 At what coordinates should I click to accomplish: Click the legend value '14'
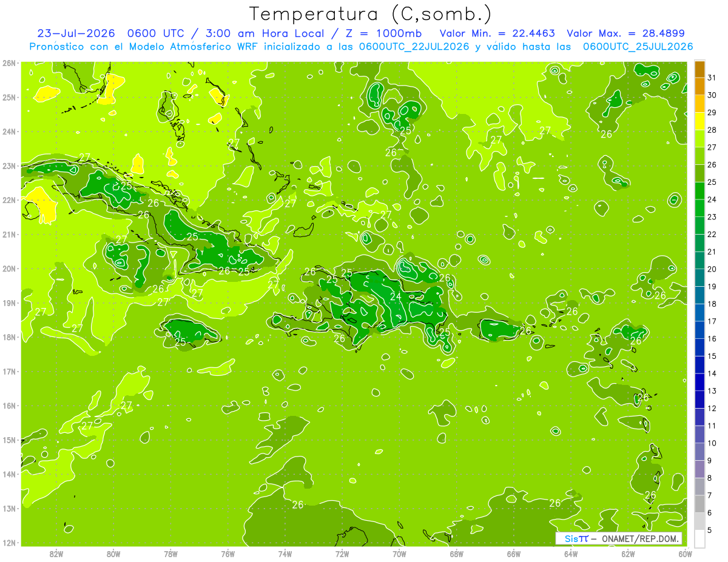[x=712, y=373]
